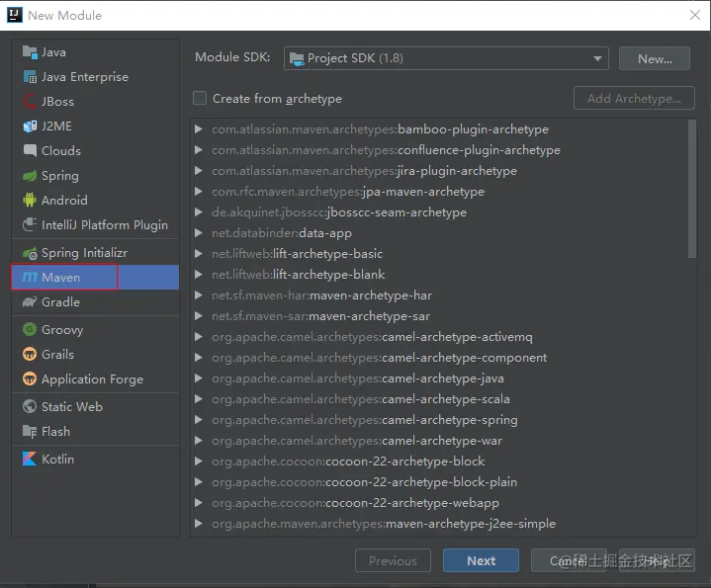711x588 pixels.
Task: Click the Add Archetype... button
Action: (x=634, y=98)
